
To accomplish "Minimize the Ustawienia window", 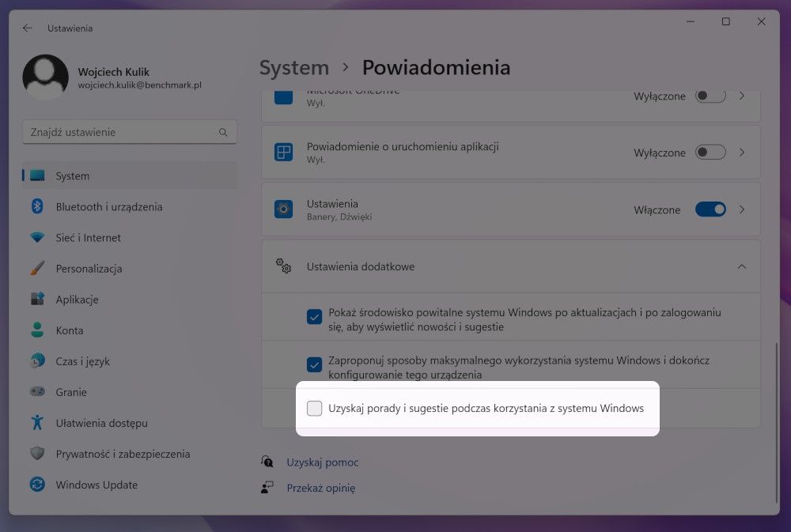I will (690, 21).
